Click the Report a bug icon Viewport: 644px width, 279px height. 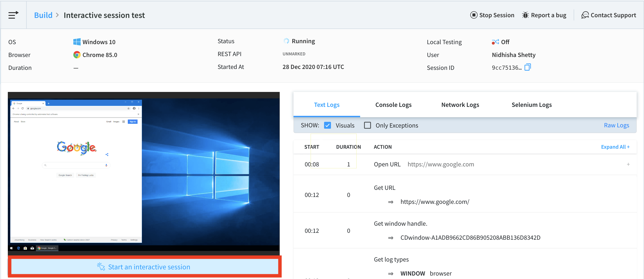(x=525, y=15)
